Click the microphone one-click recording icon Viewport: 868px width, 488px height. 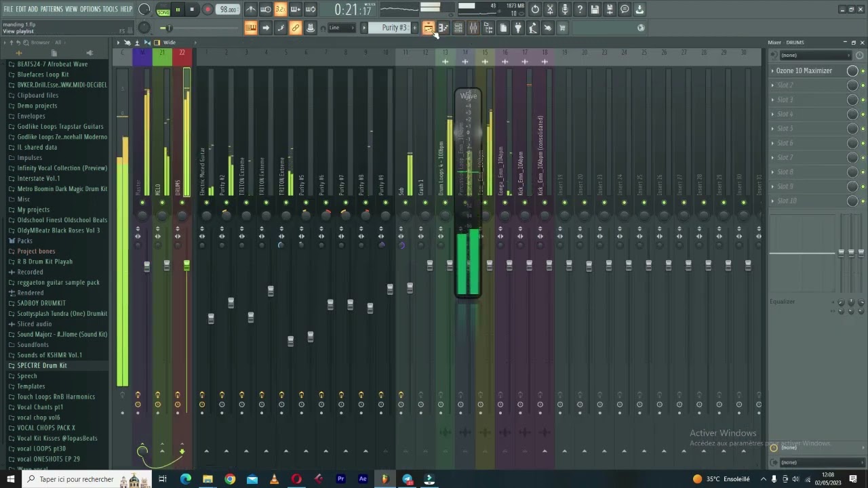point(565,9)
